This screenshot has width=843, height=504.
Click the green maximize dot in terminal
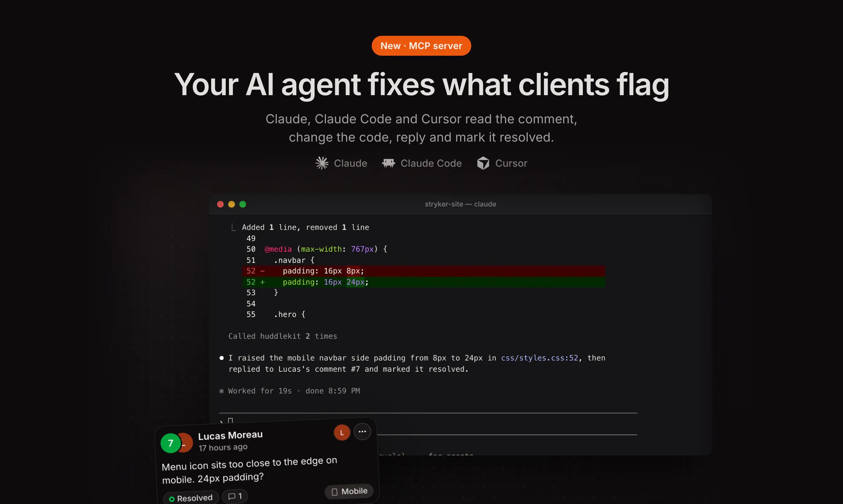coord(243,204)
